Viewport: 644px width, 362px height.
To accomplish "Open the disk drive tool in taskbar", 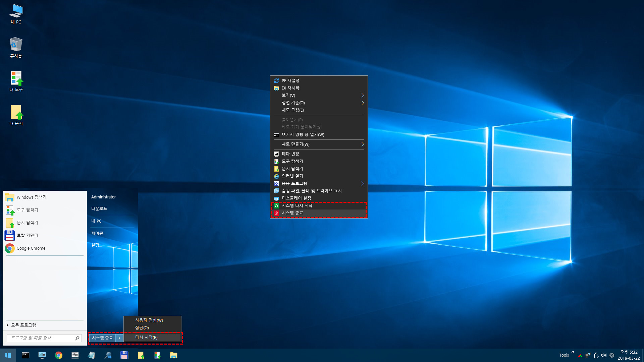I will tap(75, 355).
